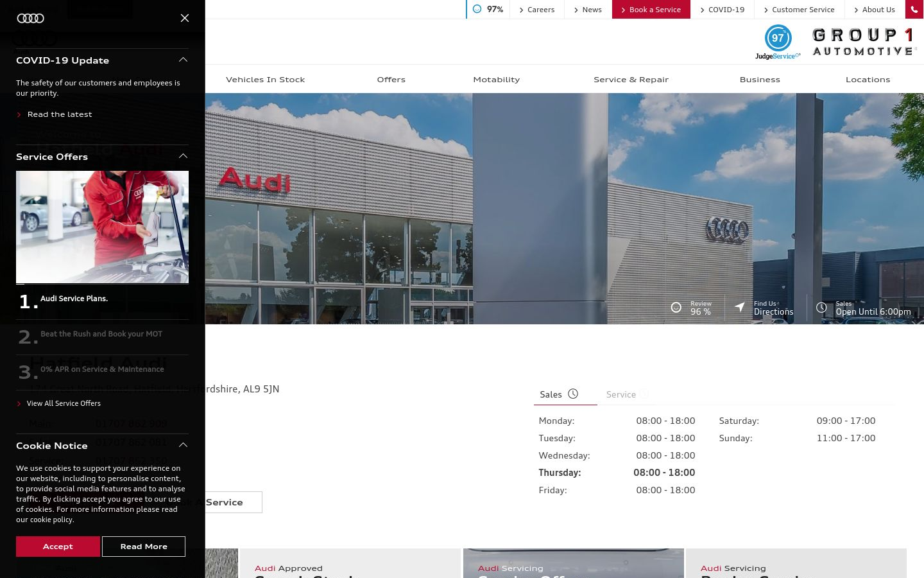Open the Service & Repair menu
Screen dimensions: 924x578
pos(631,80)
